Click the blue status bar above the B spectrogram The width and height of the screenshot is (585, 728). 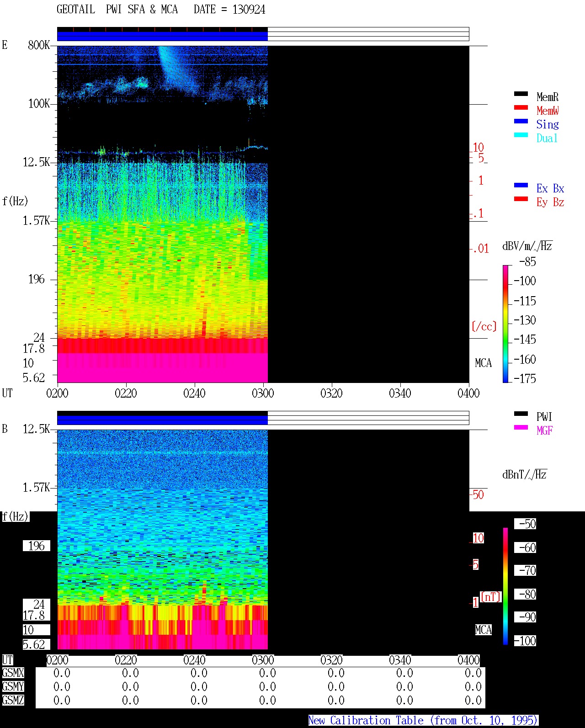click(x=162, y=420)
